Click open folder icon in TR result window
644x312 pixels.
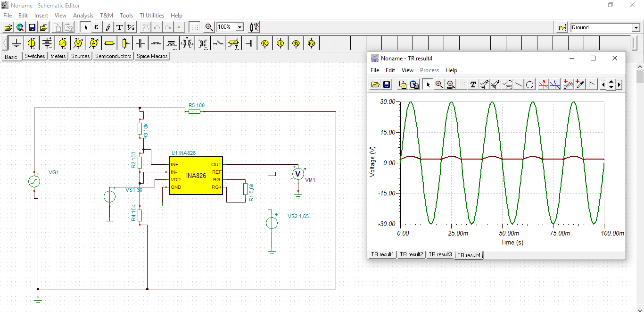375,84
